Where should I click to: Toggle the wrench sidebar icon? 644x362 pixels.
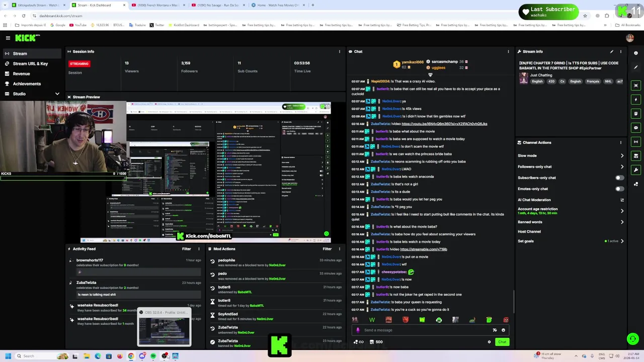636,170
